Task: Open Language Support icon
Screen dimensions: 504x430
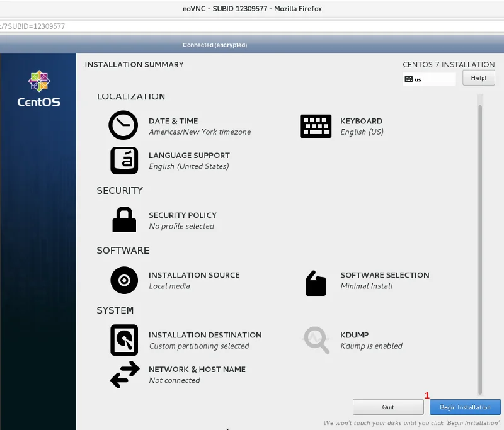Action: pyautogui.click(x=123, y=161)
